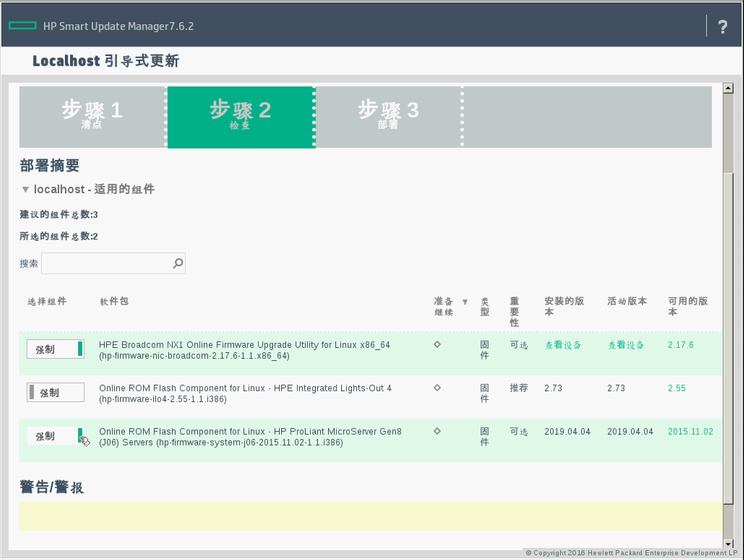The image size is (744, 560).
Task: Toggle force switch for Integrated Lights-Out 4
Action: (55, 392)
